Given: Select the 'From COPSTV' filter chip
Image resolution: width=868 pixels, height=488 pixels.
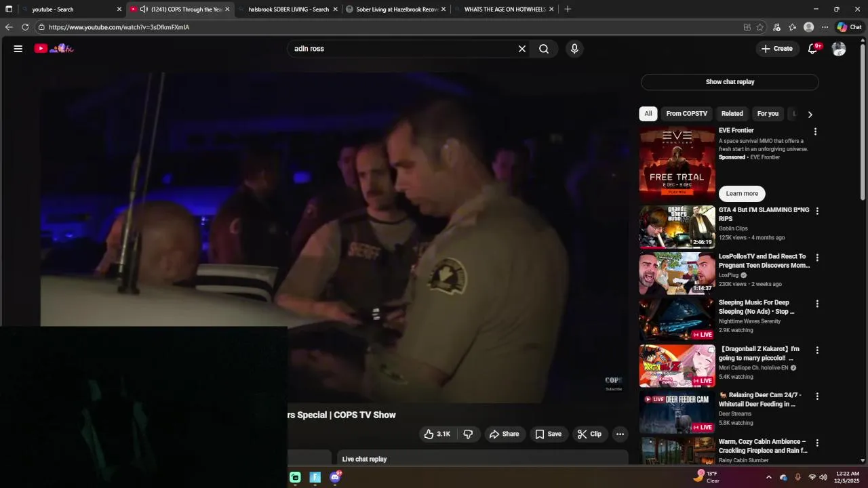Looking at the screenshot, I should pos(686,114).
